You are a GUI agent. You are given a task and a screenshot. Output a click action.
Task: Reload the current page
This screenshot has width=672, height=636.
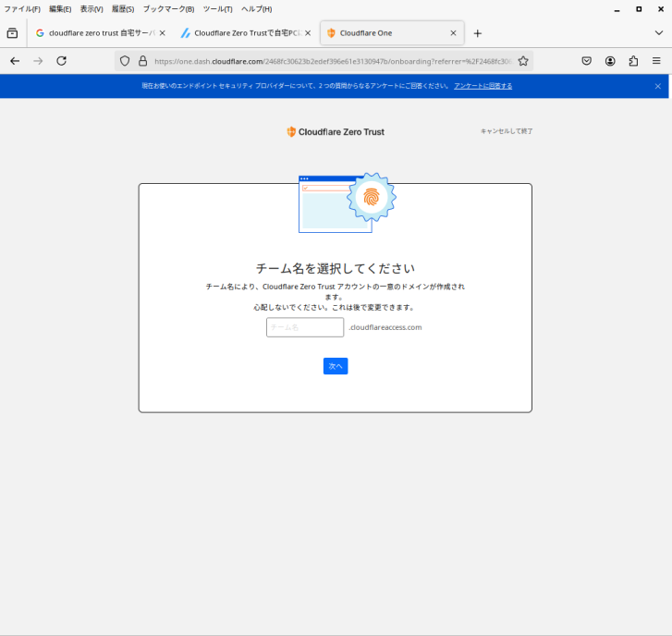coord(62,61)
